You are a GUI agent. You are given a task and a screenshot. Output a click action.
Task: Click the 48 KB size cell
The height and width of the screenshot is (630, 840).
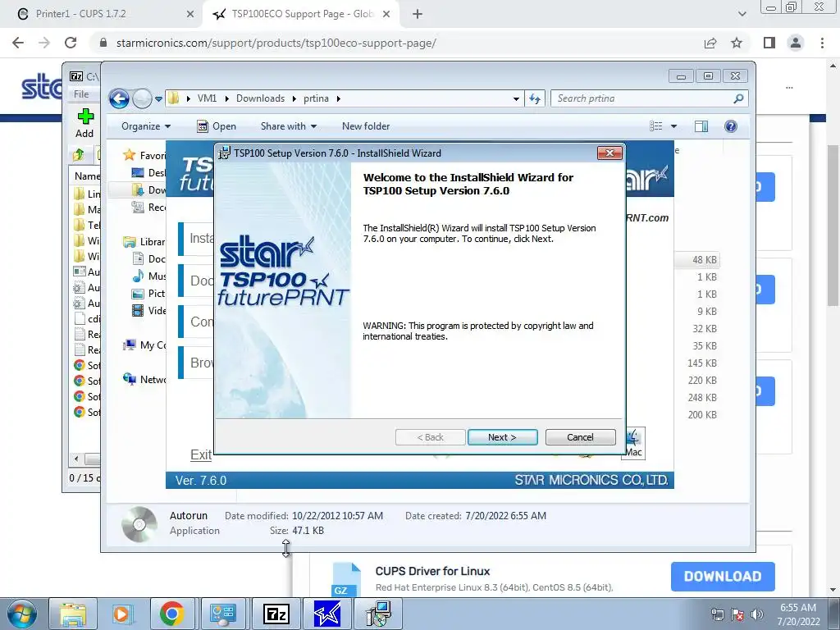pyautogui.click(x=704, y=260)
